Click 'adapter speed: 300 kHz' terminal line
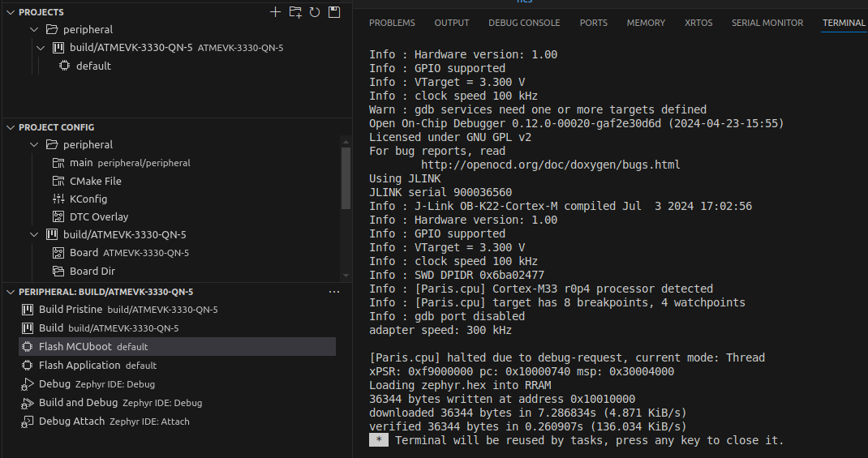This screenshot has height=458, width=868. (x=440, y=330)
